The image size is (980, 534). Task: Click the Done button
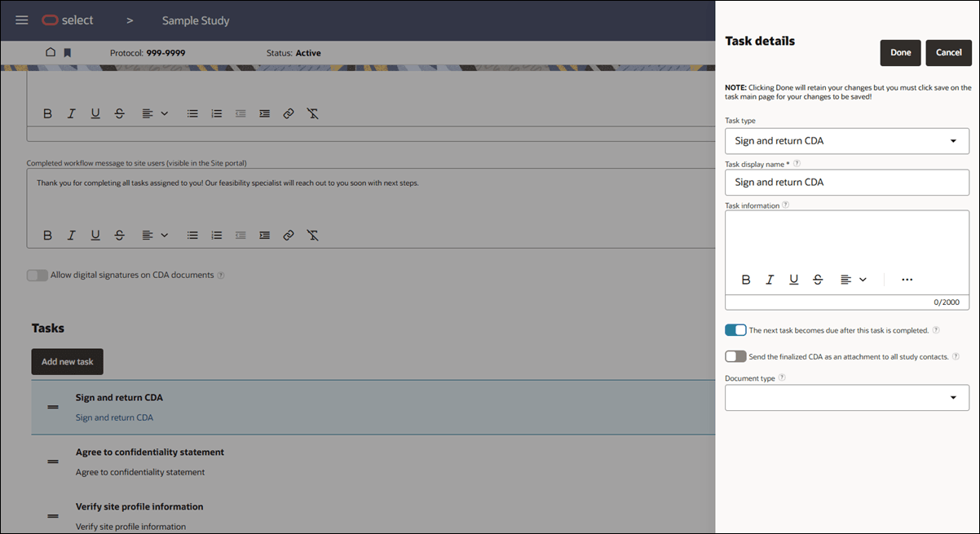[x=901, y=52]
